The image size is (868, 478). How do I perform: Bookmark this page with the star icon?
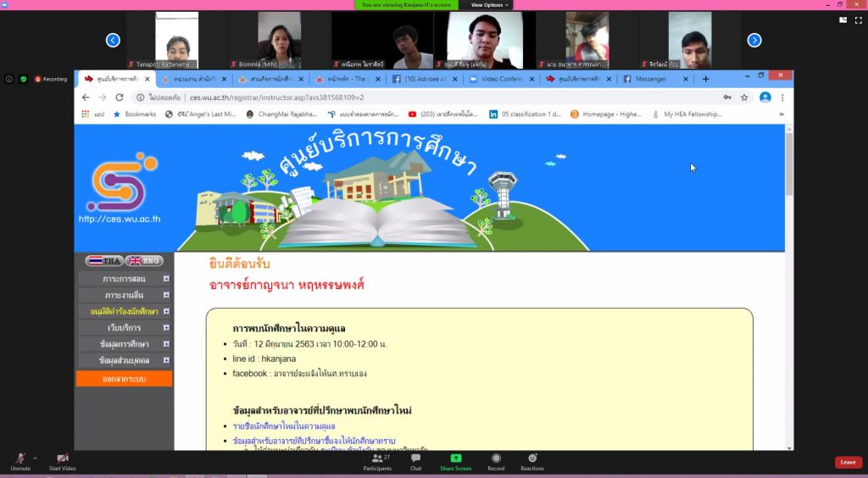pyautogui.click(x=744, y=97)
